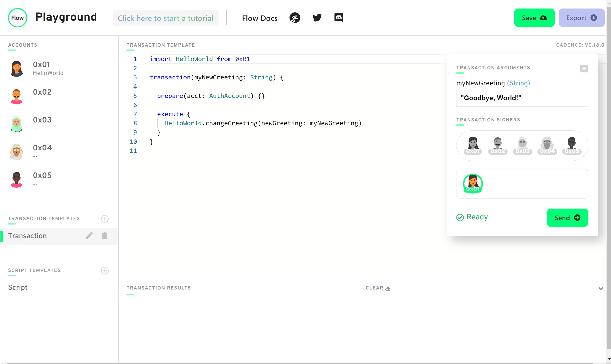The height and width of the screenshot is (364, 611).
Task: Open the Discord icon
Action: (x=339, y=18)
